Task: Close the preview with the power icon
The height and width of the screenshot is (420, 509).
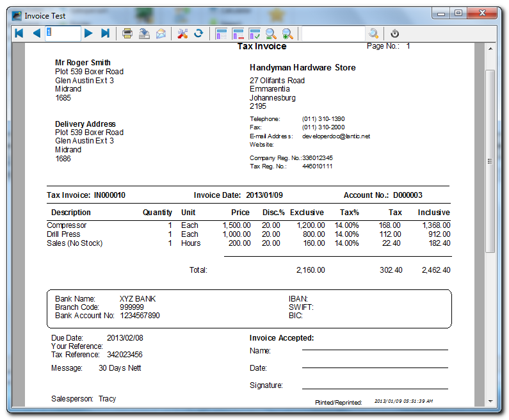Action: [395, 33]
